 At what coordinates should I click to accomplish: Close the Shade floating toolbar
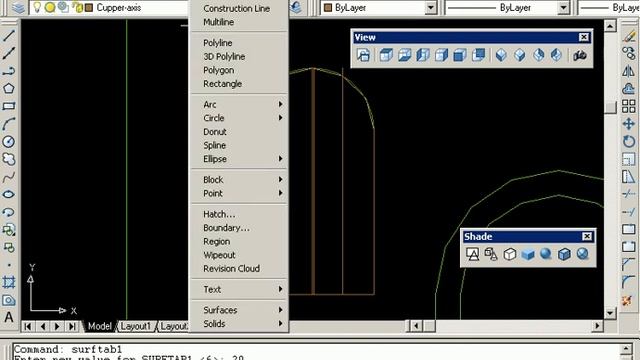tap(587, 236)
